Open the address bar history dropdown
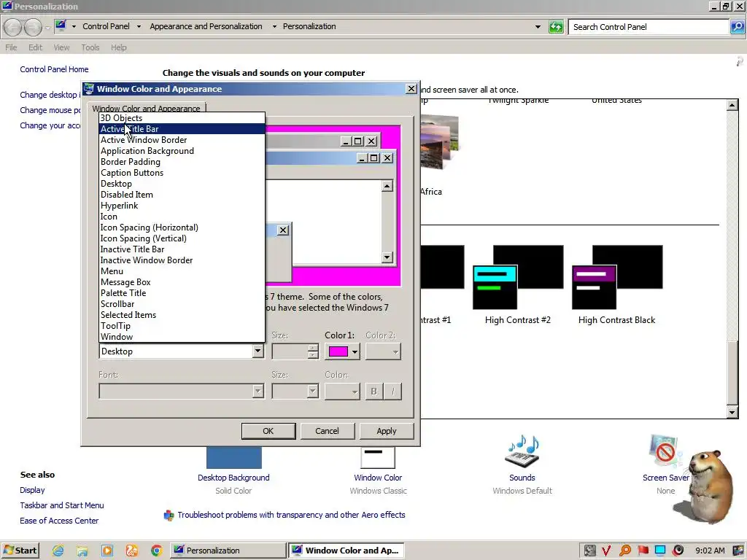 pos(538,27)
